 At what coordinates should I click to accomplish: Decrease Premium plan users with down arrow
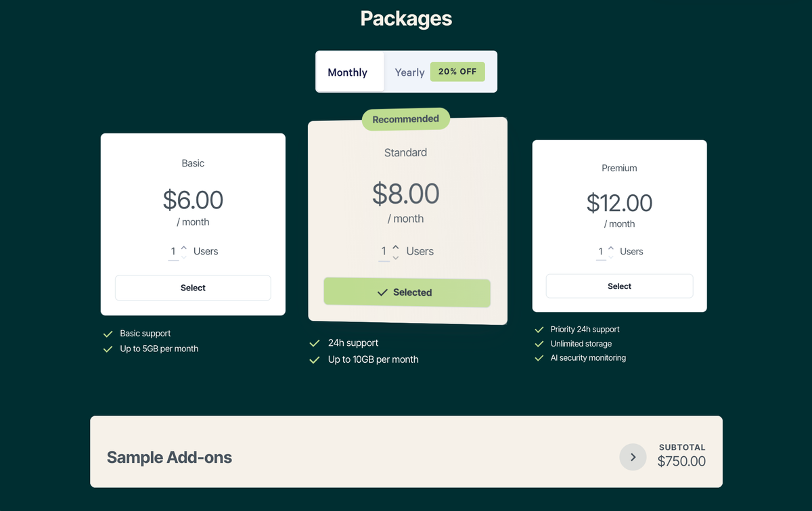click(611, 257)
